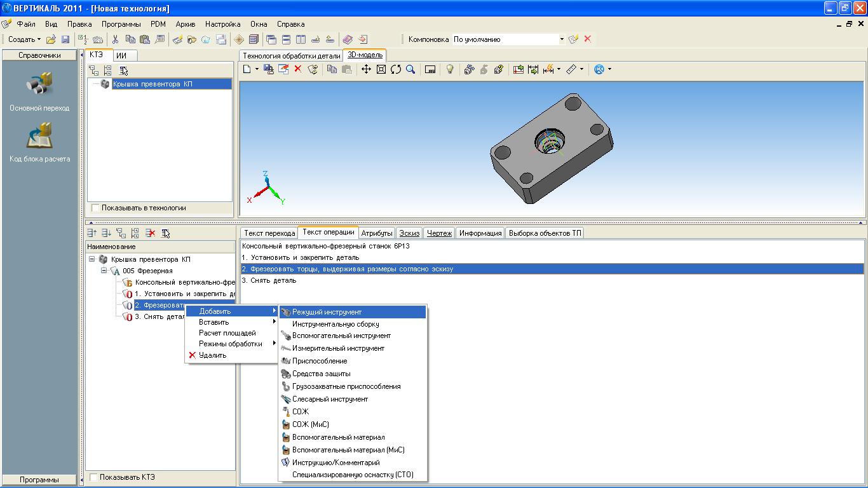Click the scissors cut icon
This screenshot has width=868, height=488.
pyautogui.click(x=116, y=39)
